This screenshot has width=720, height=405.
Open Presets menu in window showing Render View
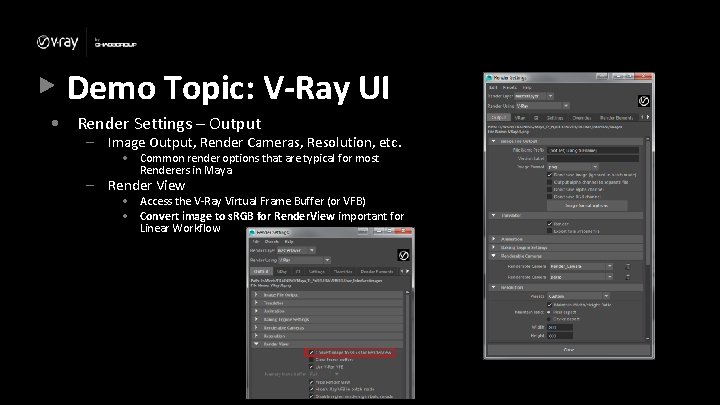272,242
